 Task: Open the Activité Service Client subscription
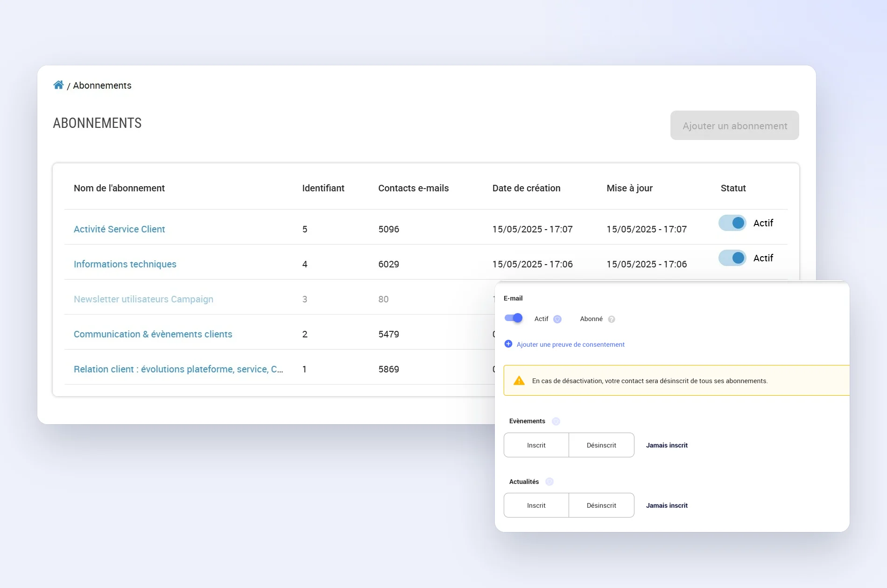[x=120, y=229]
